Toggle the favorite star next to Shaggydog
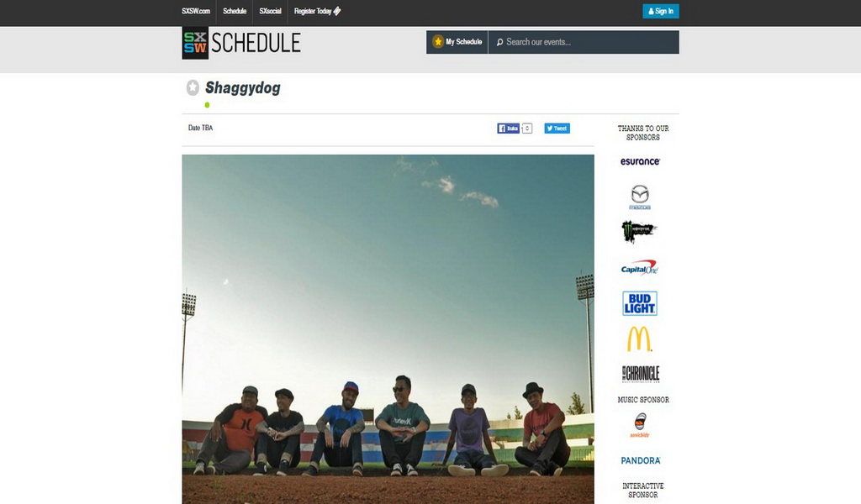 coord(193,87)
